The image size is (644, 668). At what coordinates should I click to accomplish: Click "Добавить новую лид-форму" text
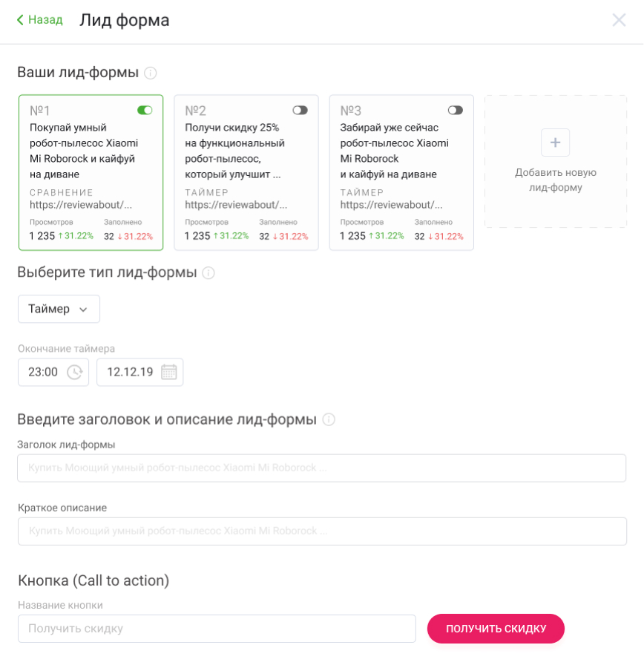[x=555, y=180]
